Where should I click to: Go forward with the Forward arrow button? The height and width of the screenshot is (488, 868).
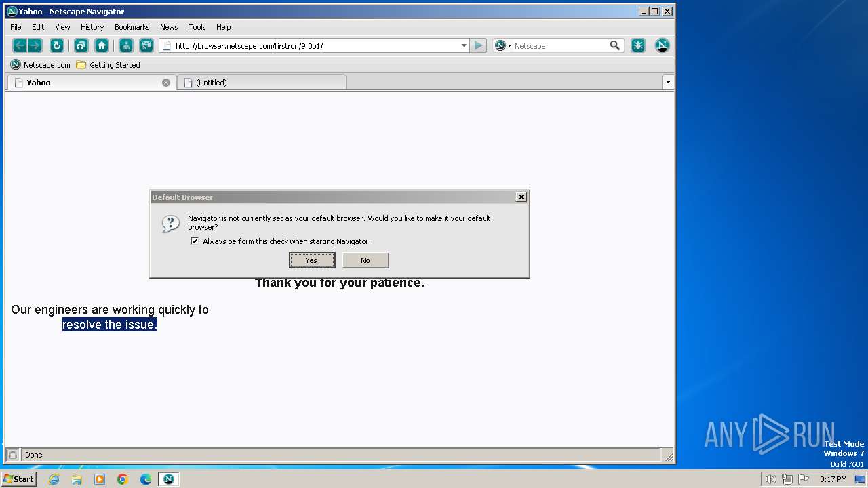point(35,45)
